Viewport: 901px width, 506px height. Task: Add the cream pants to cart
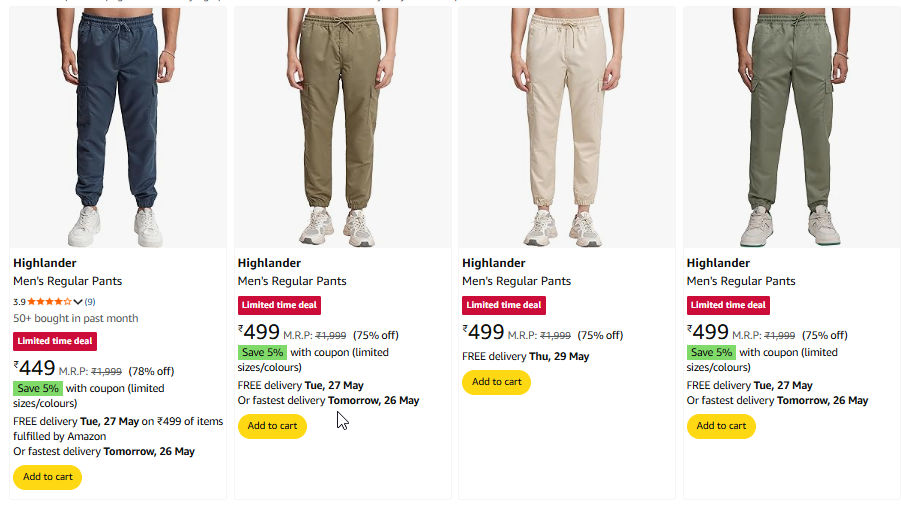[497, 381]
